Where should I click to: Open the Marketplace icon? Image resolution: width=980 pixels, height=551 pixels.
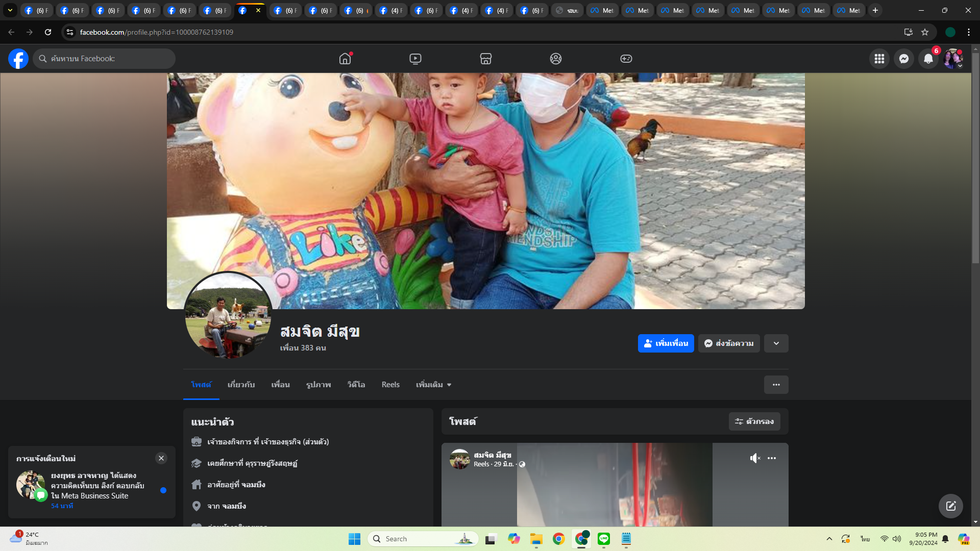485,59
